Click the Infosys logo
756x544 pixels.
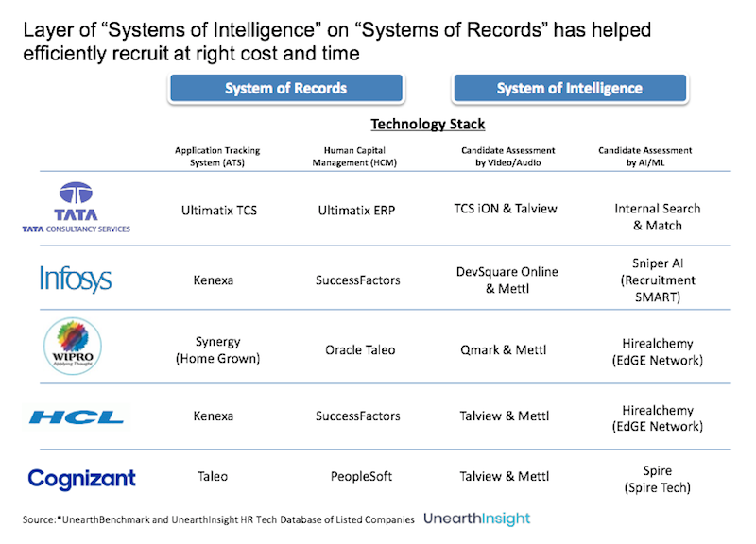[76, 279]
